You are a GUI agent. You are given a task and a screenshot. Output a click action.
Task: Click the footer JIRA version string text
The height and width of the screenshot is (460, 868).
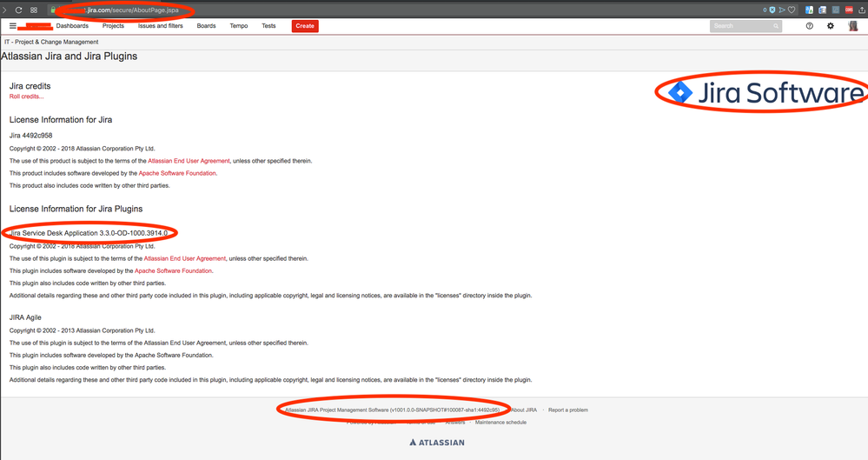point(392,410)
